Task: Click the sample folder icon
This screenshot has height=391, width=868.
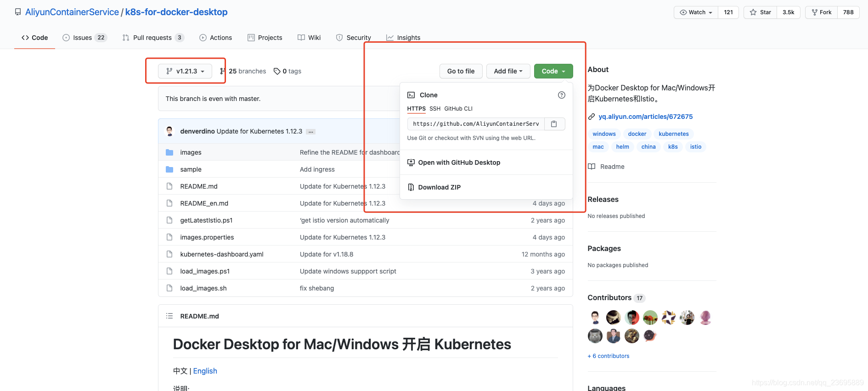Action: point(169,169)
